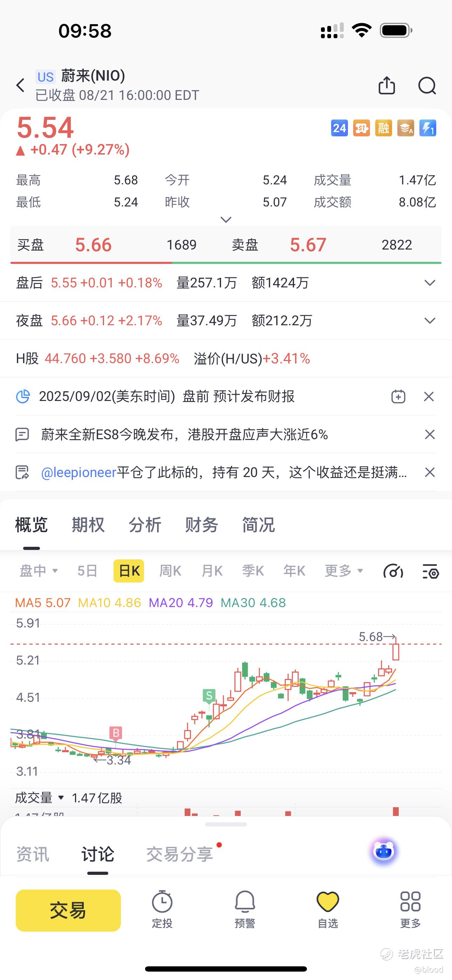The height and width of the screenshot is (980, 452).
Task: Open search with magnifier icon
Action: pos(427,85)
